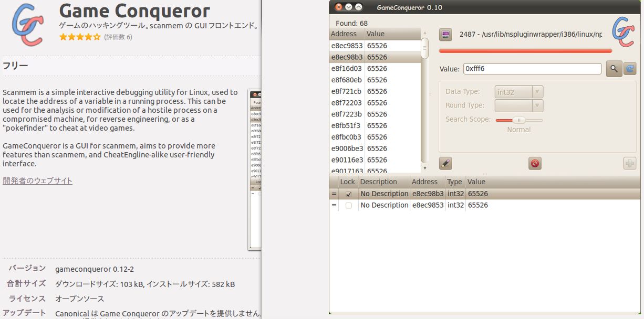This screenshot has height=319, width=644.
Task: Select address e8f680eb in the found list
Action: 347,80
